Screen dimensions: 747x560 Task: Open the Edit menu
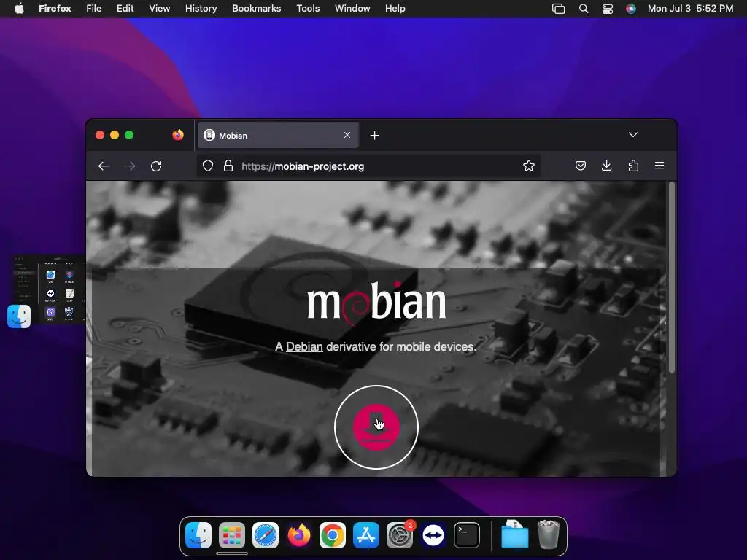(125, 9)
